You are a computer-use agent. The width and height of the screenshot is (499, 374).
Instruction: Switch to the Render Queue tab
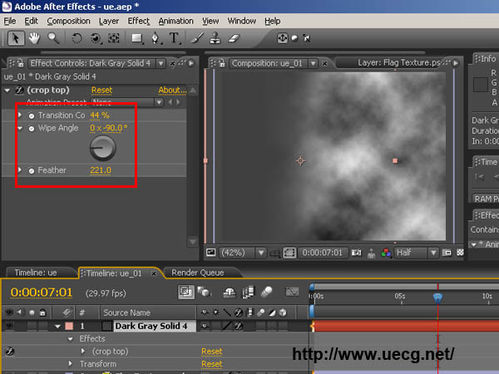198,273
